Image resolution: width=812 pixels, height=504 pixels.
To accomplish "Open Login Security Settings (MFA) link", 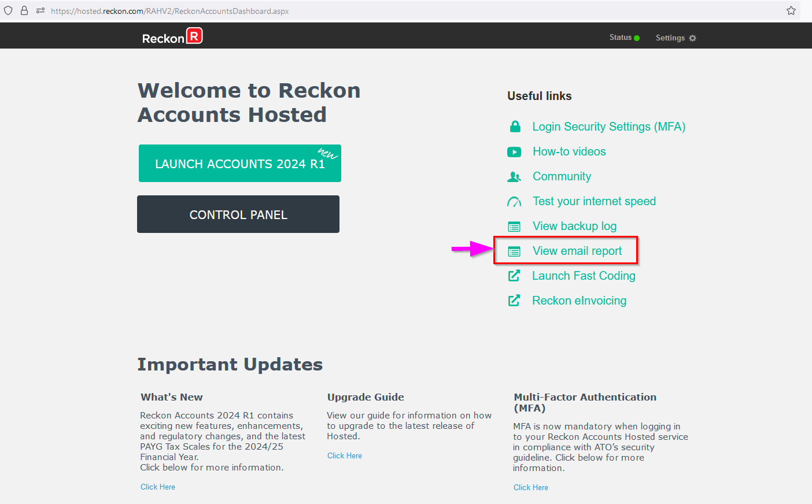I will (x=609, y=127).
